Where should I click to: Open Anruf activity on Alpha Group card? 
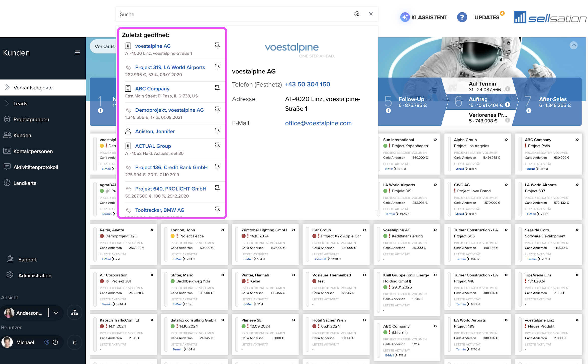tap(460, 169)
